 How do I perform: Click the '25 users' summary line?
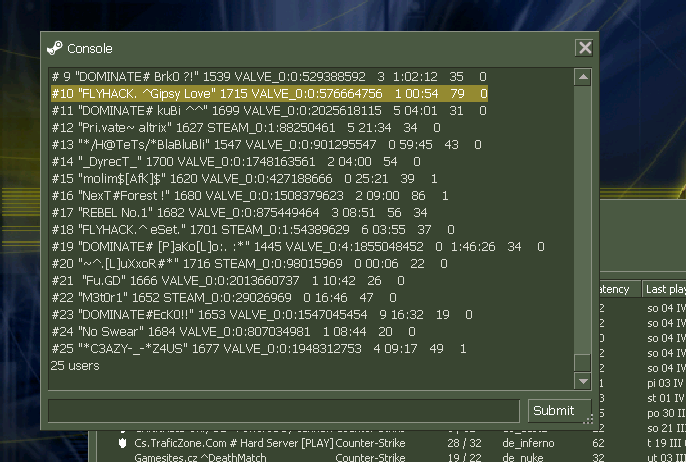(75, 366)
